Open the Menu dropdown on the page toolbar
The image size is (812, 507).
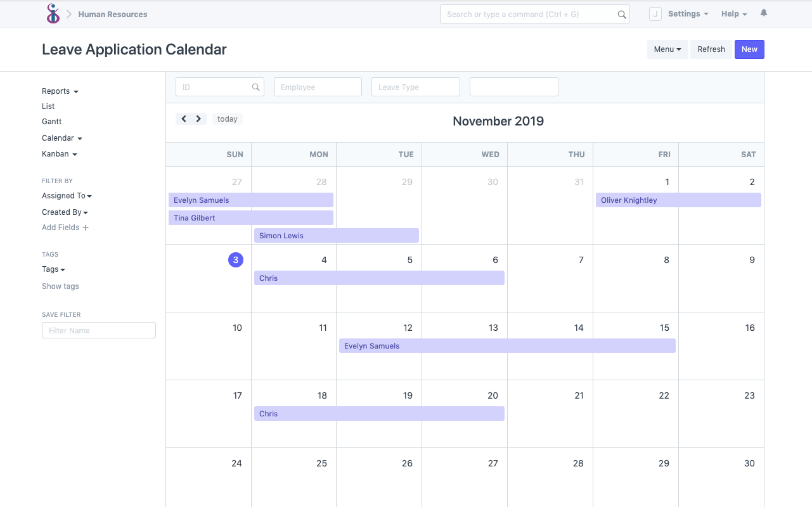[x=667, y=49]
